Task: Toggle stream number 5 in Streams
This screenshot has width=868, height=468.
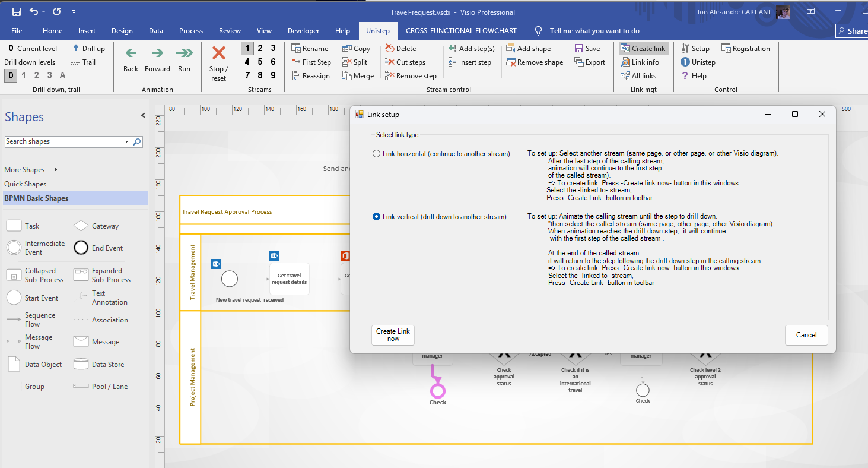Action: pos(260,62)
